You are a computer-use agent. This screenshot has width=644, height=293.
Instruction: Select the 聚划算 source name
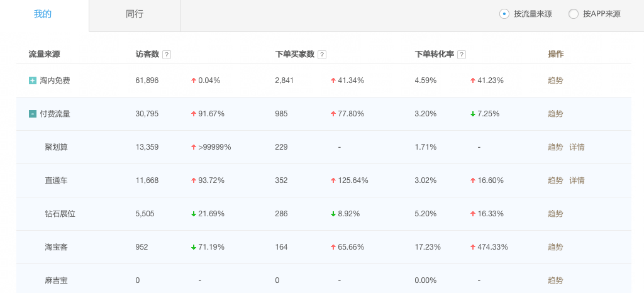point(56,147)
